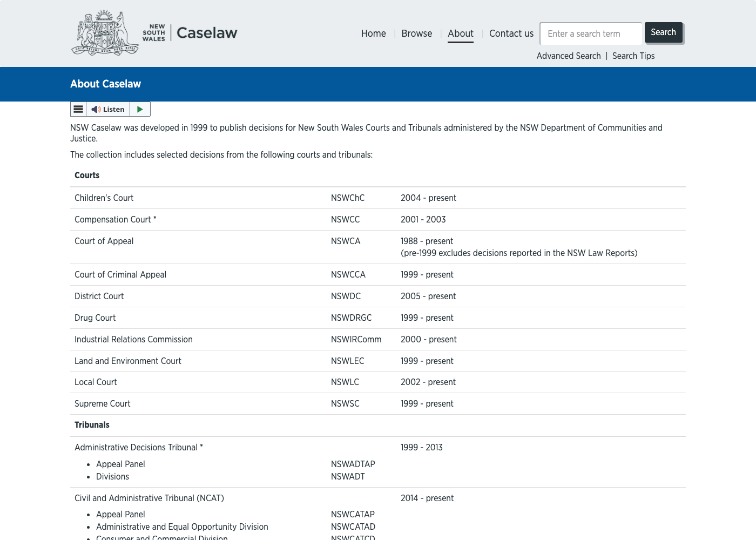Image resolution: width=756 pixels, height=540 pixels.
Task: Click the District Court row name
Action: pos(99,296)
